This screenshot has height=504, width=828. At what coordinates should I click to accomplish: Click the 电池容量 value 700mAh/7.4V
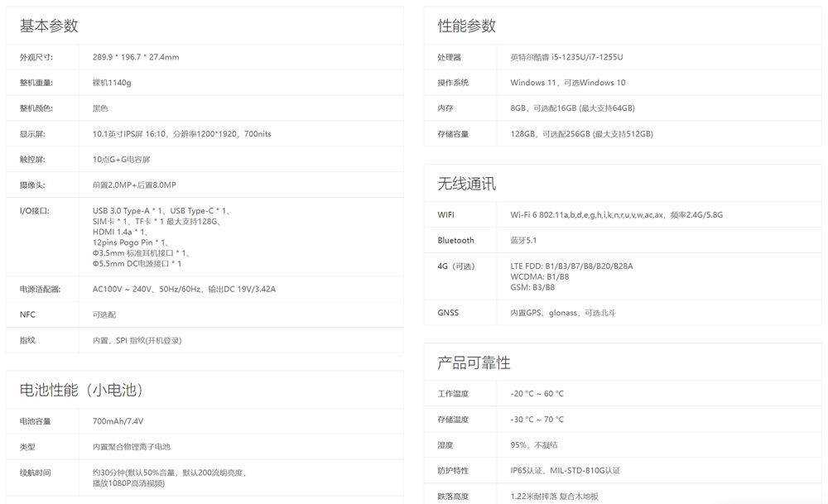118,421
